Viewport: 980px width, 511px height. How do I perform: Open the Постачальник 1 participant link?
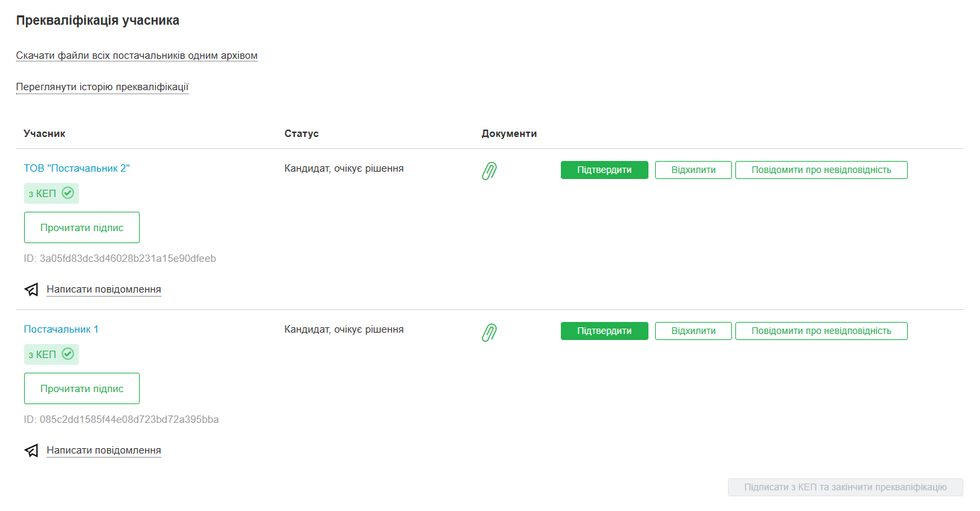pos(62,329)
